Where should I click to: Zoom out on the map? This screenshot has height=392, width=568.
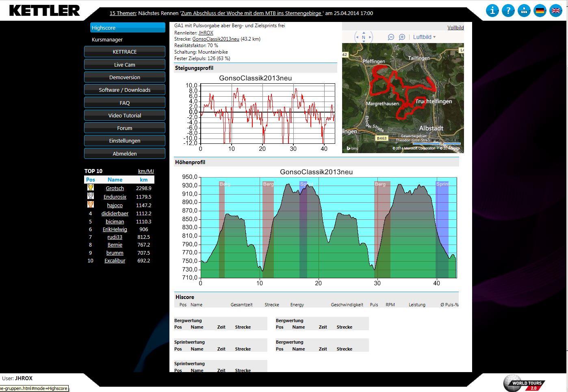[x=391, y=37]
